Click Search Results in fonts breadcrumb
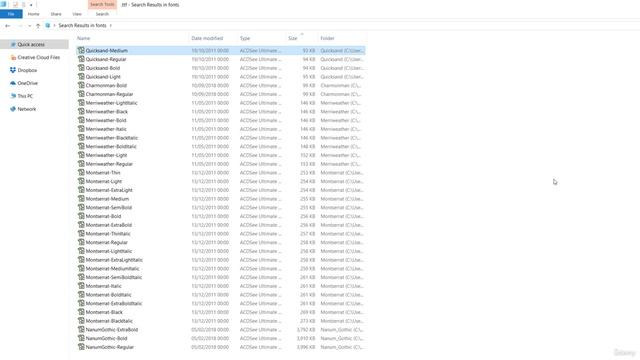Screen dimensions: 640x360 pos(82,25)
